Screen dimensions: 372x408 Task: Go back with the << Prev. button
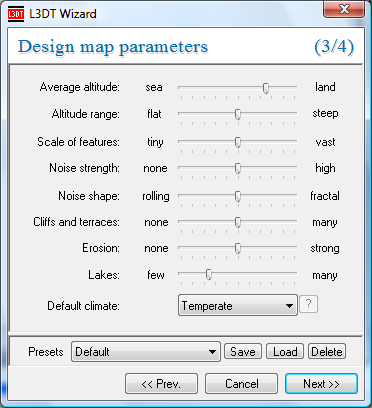click(x=161, y=384)
